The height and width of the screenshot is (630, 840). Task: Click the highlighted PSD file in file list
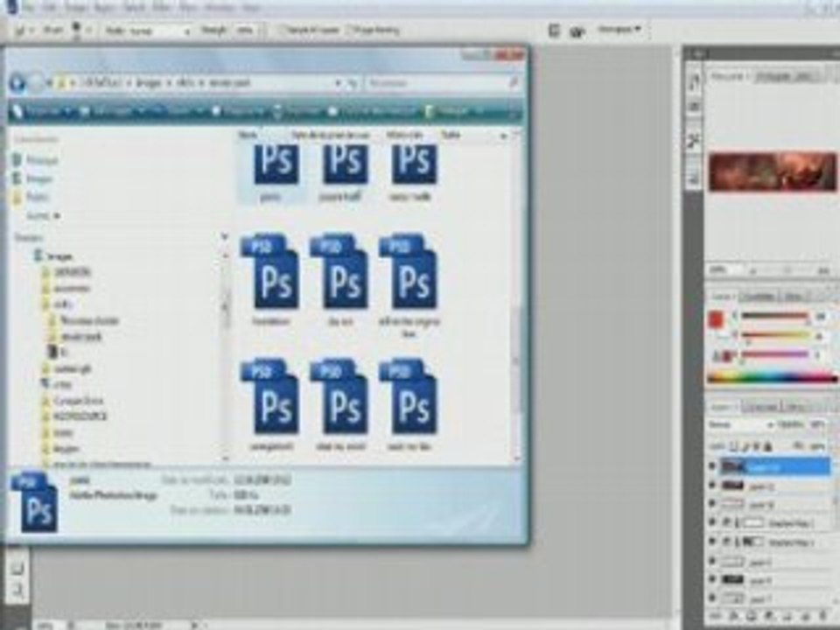(x=271, y=174)
